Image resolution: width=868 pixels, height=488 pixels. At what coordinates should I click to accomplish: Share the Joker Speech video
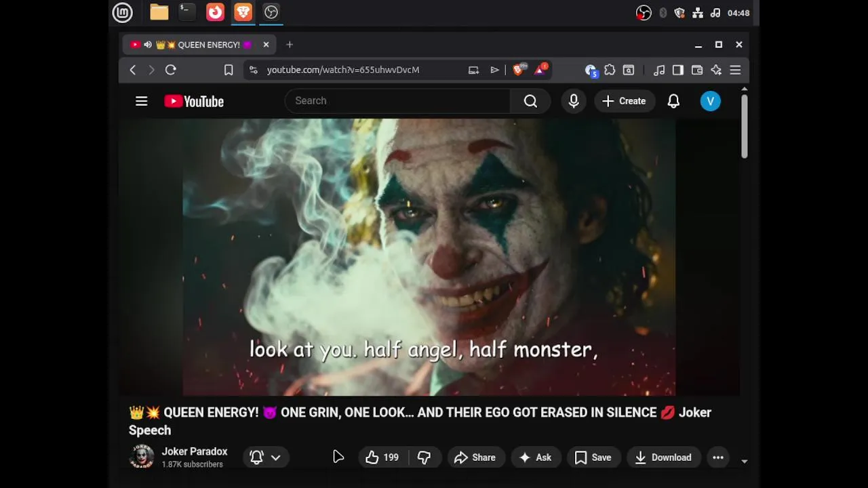click(475, 457)
